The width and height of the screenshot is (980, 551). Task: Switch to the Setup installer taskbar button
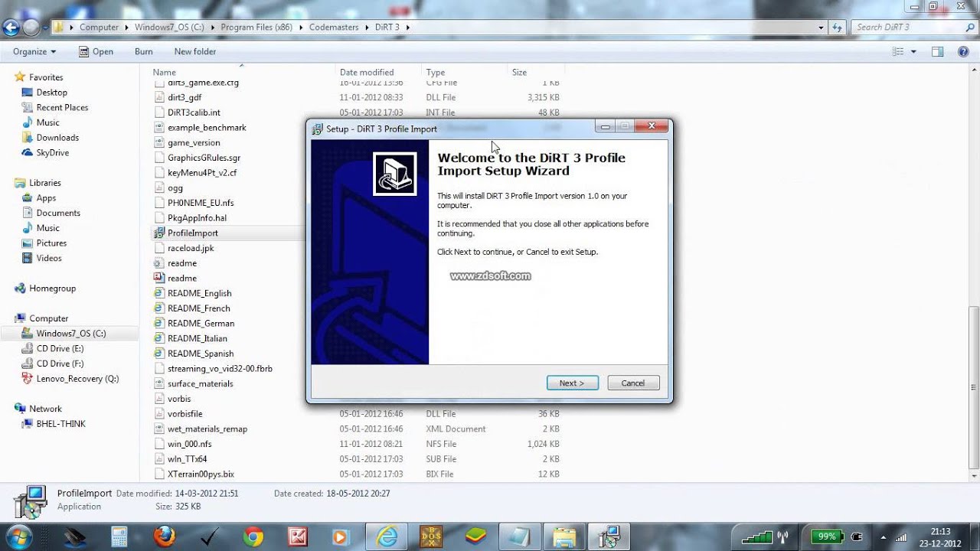pyautogui.click(x=609, y=536)
